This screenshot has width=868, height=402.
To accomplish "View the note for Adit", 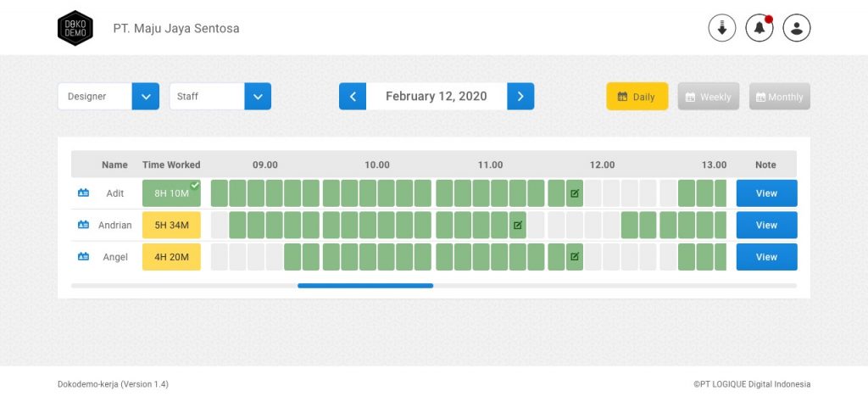I will [x=766, y=193].
